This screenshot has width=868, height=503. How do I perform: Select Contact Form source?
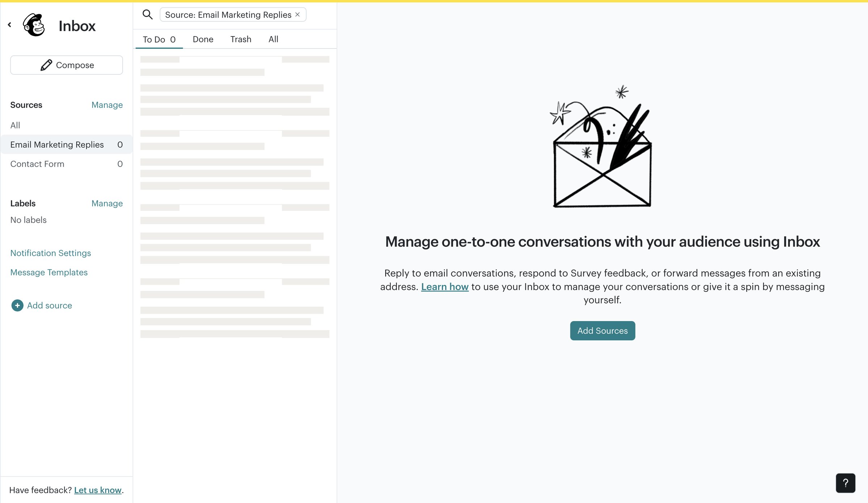67,164
